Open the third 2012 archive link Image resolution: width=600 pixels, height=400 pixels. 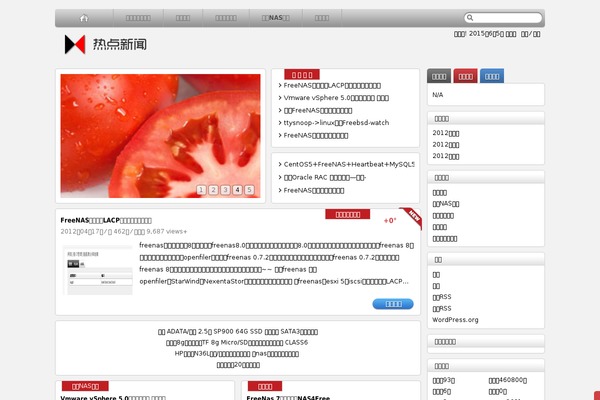tap(445, 156)
